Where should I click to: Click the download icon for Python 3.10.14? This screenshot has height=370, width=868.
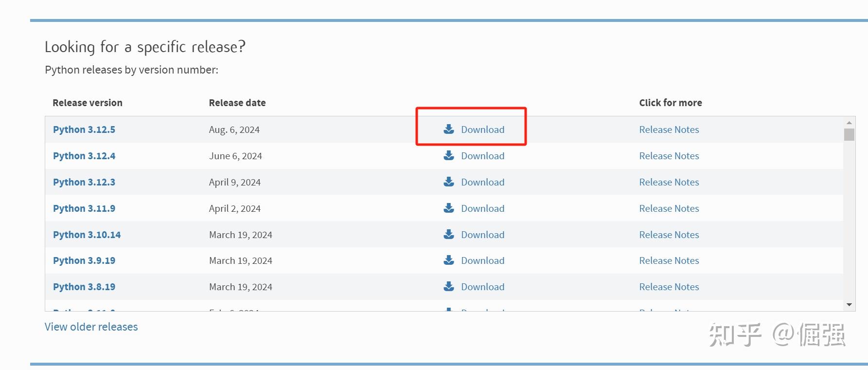click(449, 234)
